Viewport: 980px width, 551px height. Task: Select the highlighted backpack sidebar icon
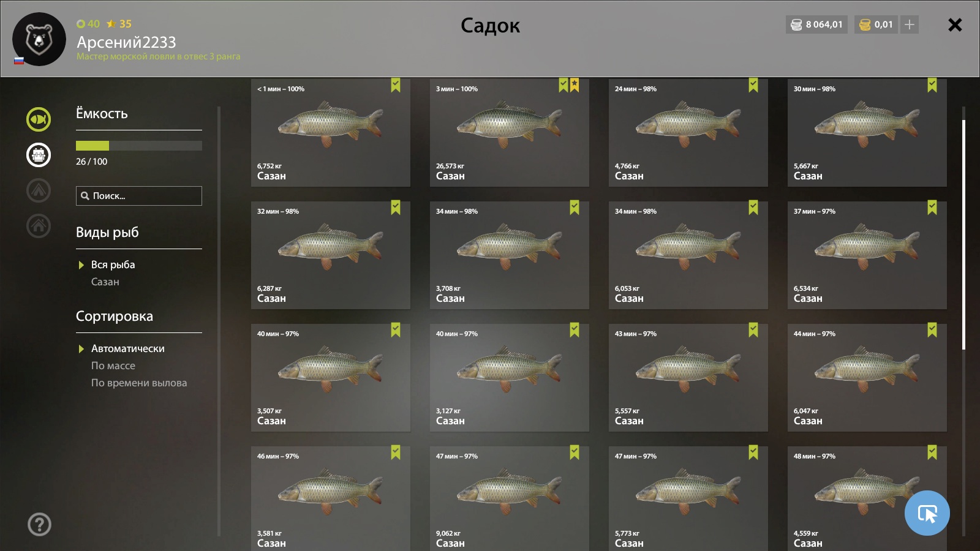click(x=39, y=155)
